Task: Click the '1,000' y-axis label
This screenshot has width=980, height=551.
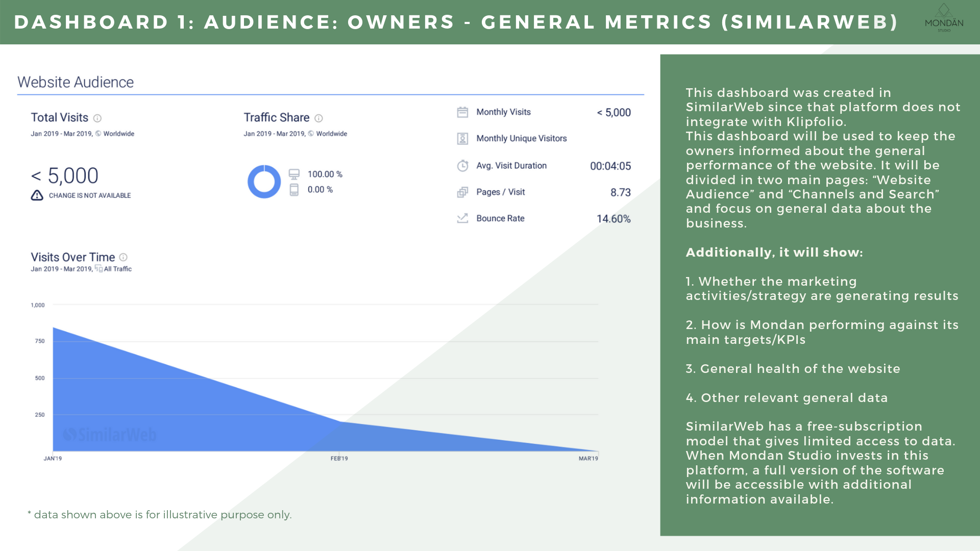Action: pos(38,305)
